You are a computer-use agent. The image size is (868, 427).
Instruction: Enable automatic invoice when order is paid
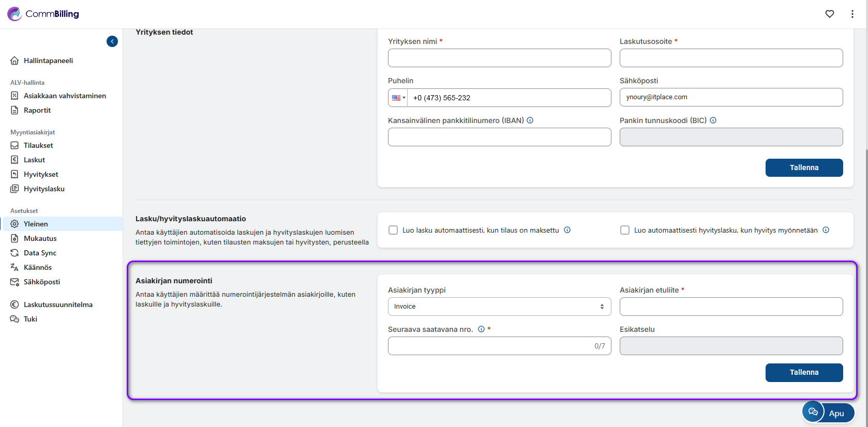[393, 230]
